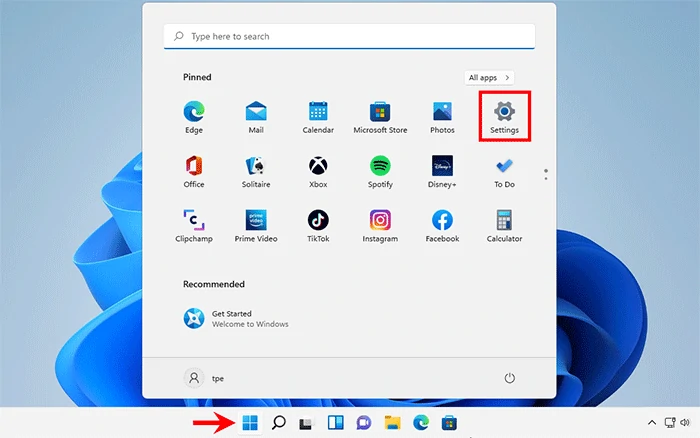Open the Instagram app
The height and width of the screenshot is (438, 700).
click(x=380, y=226)
